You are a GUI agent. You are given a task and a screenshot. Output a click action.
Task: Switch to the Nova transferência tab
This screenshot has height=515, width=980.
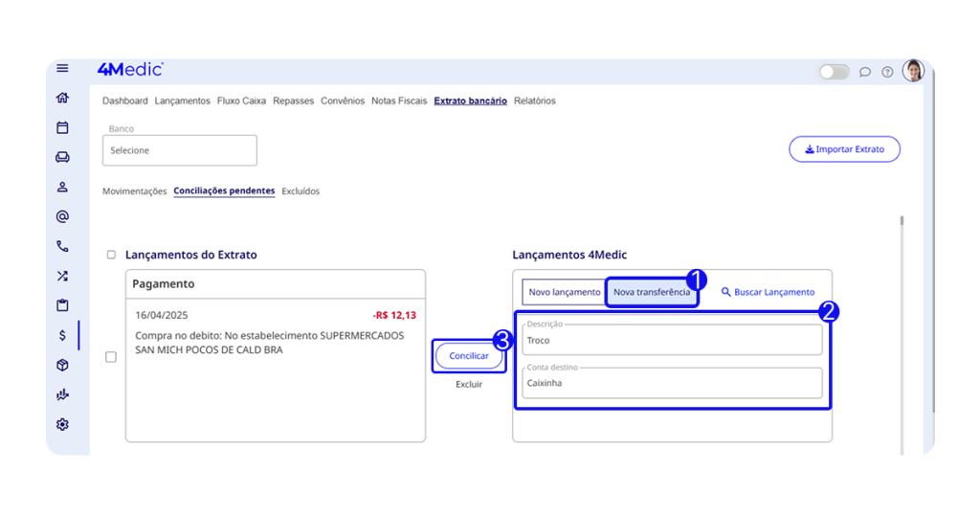click(651, 292)
